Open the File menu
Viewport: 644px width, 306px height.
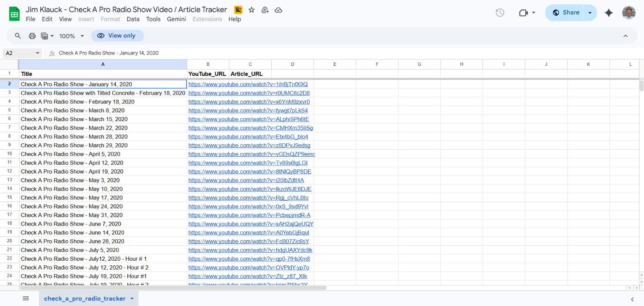(31, 19)
